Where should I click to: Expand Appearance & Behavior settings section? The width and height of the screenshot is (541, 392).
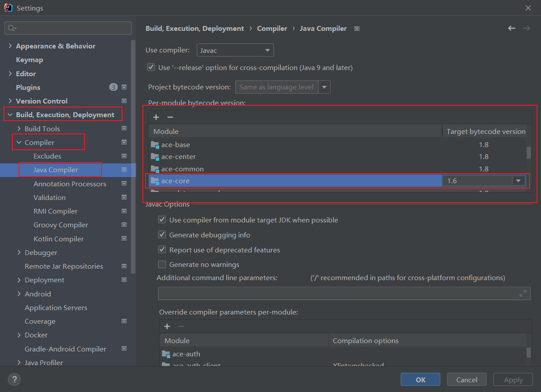coord(10,46)
